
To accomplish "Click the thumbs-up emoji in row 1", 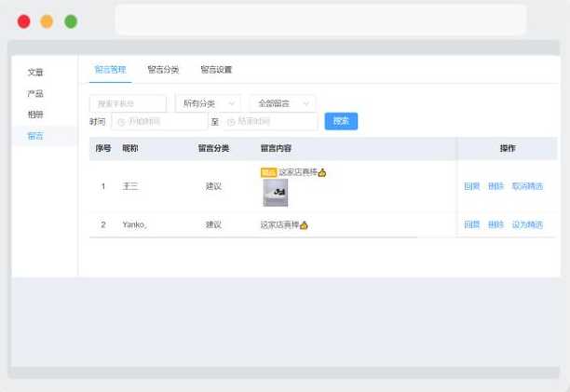I will pyautogui.click(x=322, y=173).
